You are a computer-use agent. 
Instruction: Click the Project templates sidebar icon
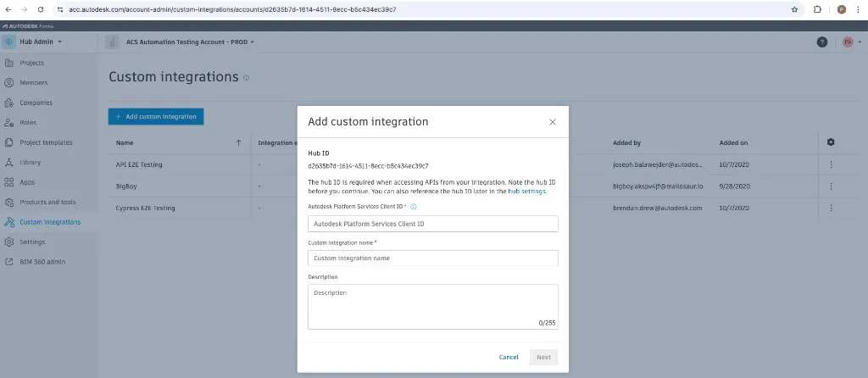click(8, 142)
